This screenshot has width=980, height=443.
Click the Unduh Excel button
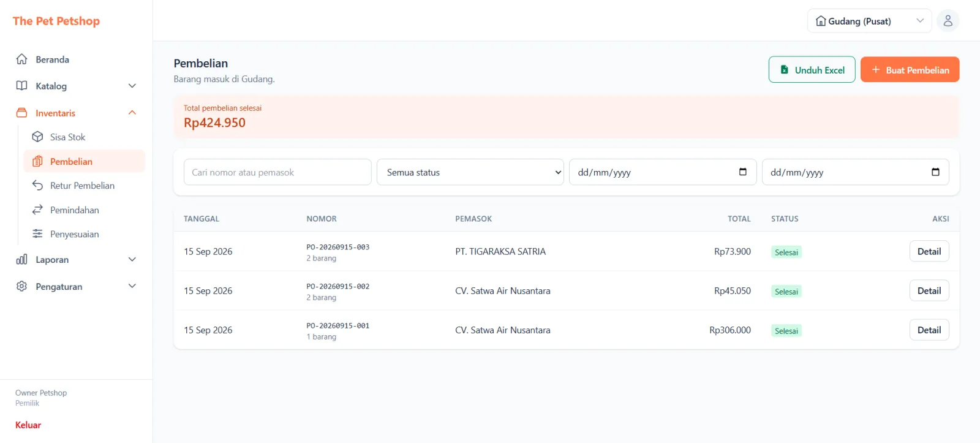click(x=812, y=70)
